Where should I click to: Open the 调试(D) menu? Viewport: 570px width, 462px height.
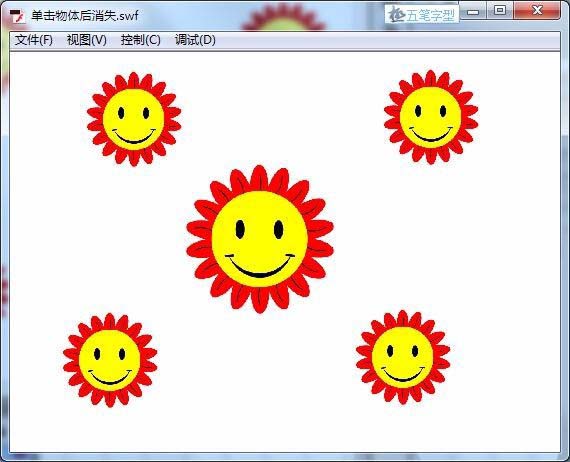point(195,40)
